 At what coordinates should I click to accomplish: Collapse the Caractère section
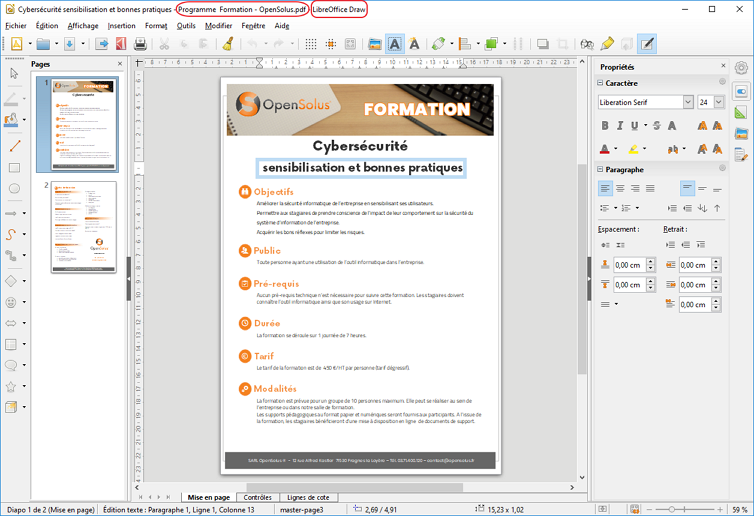(x=600, y=83)
